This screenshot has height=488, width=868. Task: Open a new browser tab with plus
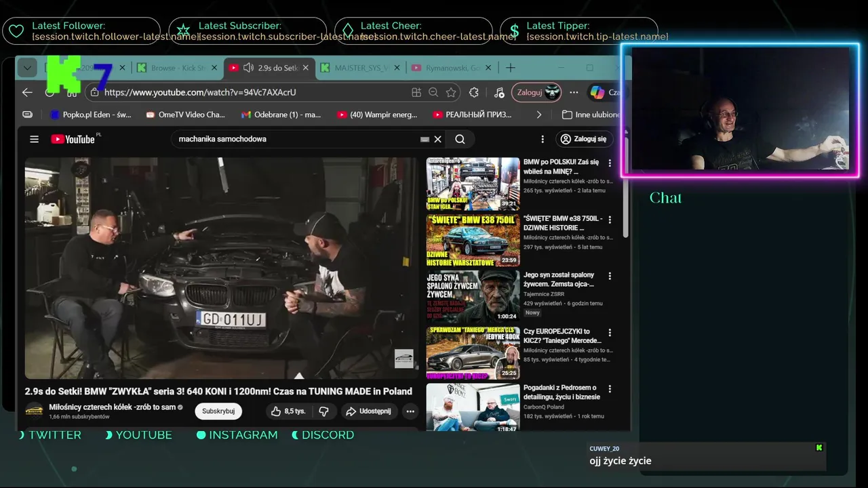511,68
